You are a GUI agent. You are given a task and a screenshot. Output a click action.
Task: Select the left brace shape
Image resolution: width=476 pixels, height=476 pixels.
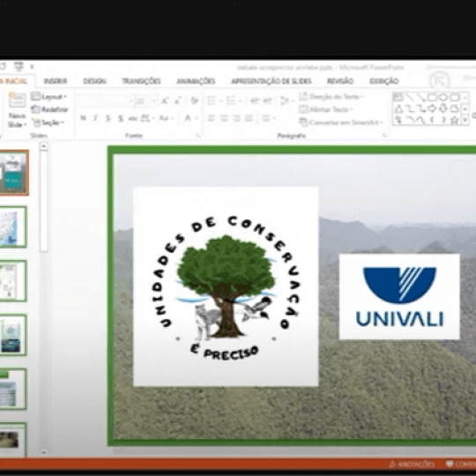[x=432, y=120]
